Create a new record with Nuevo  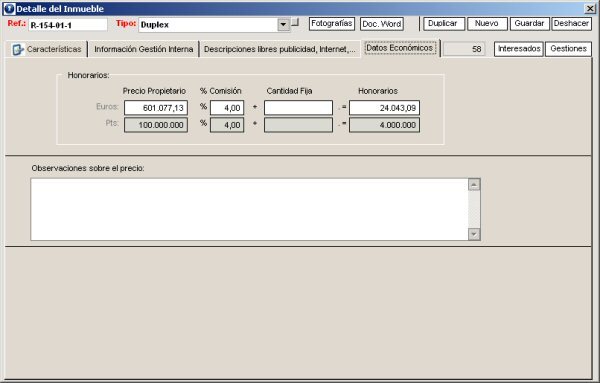point(487,24)
